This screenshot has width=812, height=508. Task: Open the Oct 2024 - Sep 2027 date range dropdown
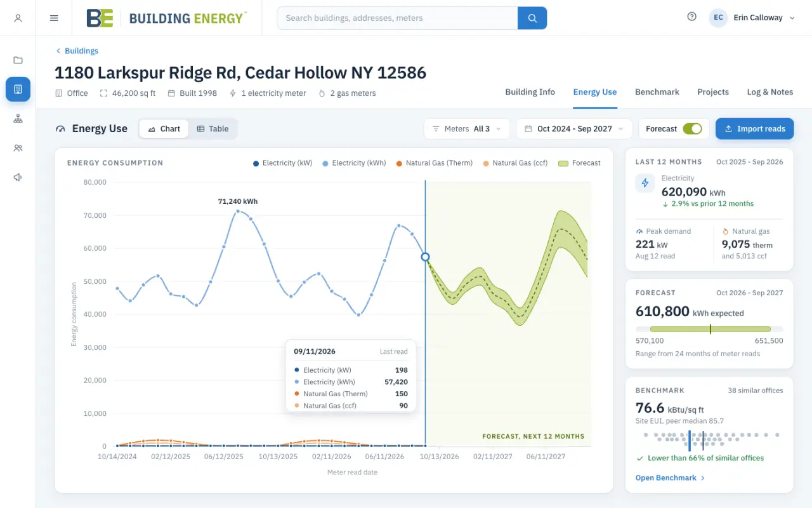[x=574, y=128]
